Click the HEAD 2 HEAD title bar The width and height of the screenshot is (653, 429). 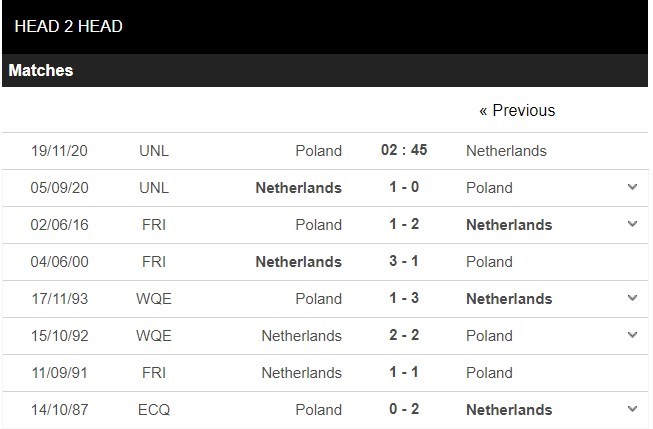[69, 26]
